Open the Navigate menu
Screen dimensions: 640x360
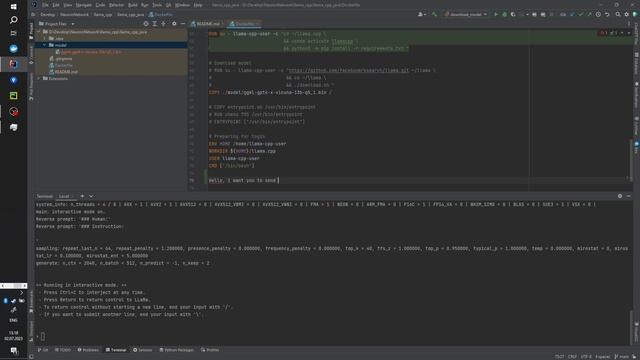[x=84, y=5]
